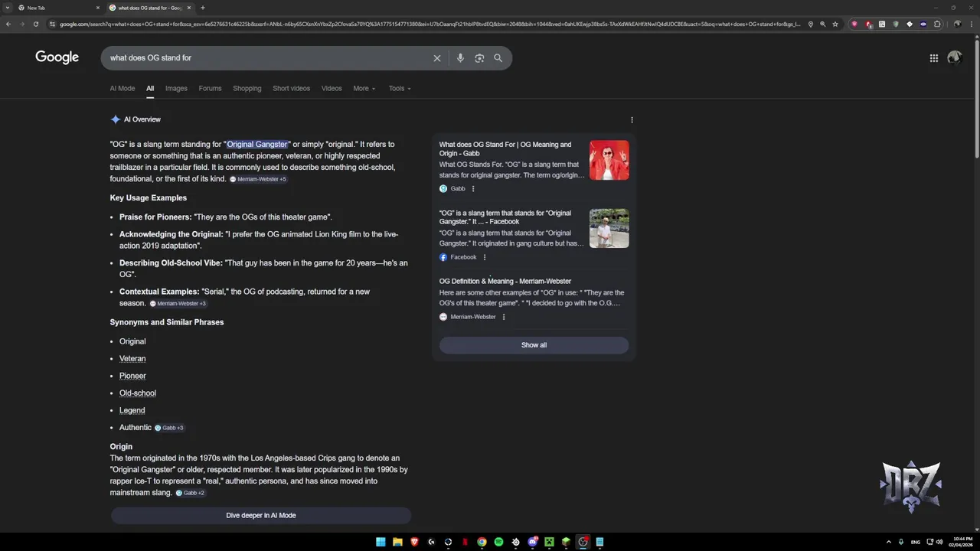The width and height of the screenshot is (980, 551).
Task: Click the Google logo
Action: tap(57, 57)
